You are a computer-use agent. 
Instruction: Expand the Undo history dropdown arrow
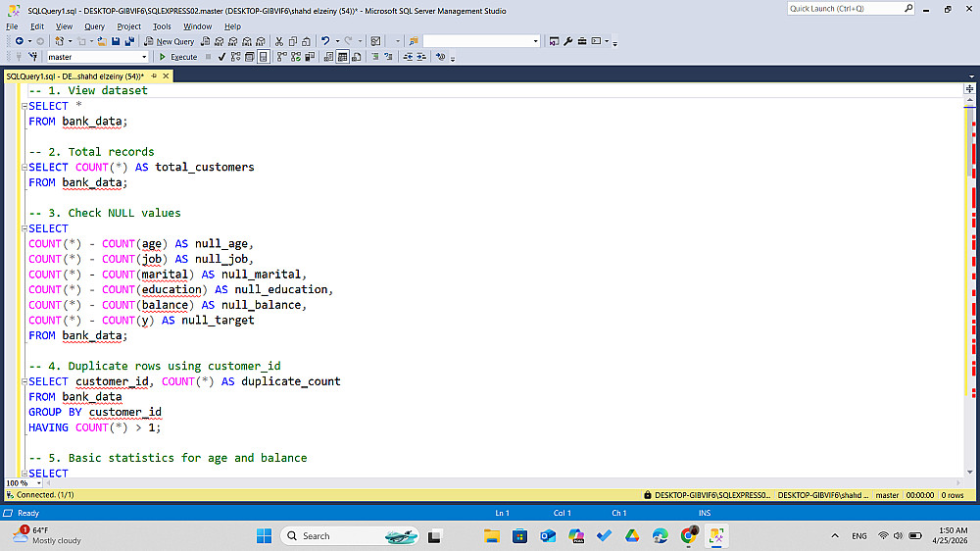tap(337, 41)
